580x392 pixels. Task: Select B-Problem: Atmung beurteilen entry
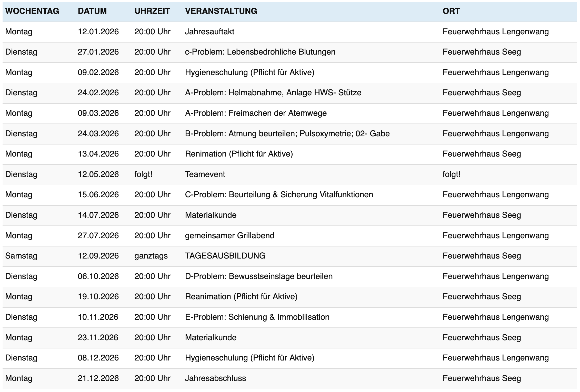coord(287,134)
